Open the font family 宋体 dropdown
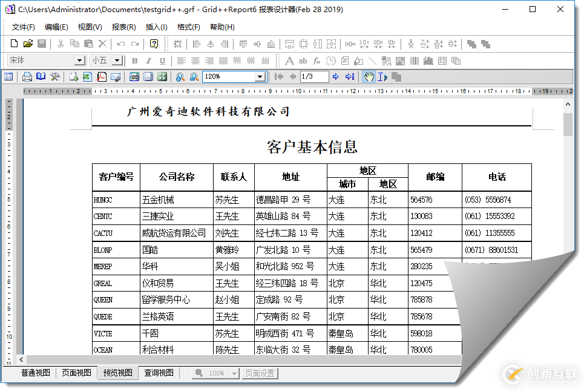 coord(82,60)
